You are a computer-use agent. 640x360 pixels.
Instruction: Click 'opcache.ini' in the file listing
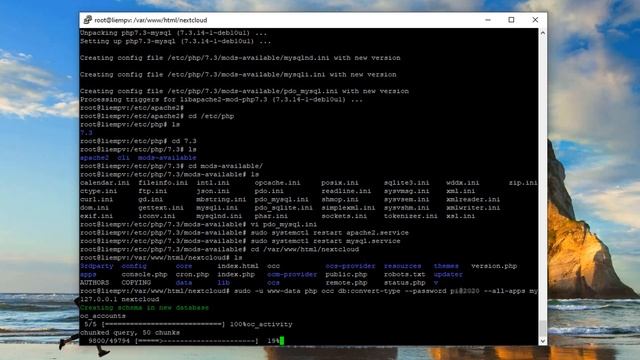[278, 182]
